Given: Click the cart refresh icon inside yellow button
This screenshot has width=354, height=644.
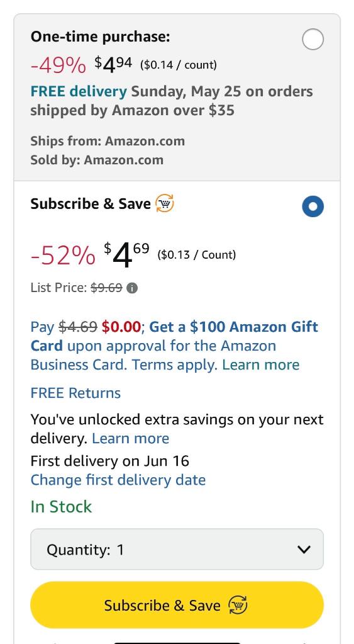Looking at the screenshot, I should [238, 605].
